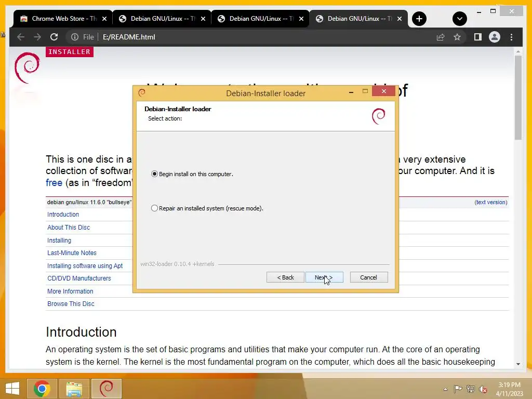Viewport: 532px width, 399px height.
Task: Click the Debian swirl logo on page
Action: [27, 68]
